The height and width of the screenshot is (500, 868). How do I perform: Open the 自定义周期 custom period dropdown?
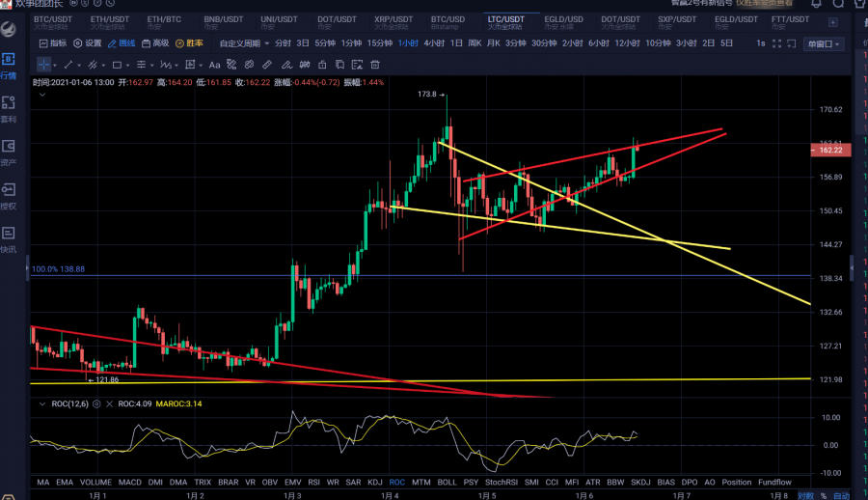coord(244,43)
